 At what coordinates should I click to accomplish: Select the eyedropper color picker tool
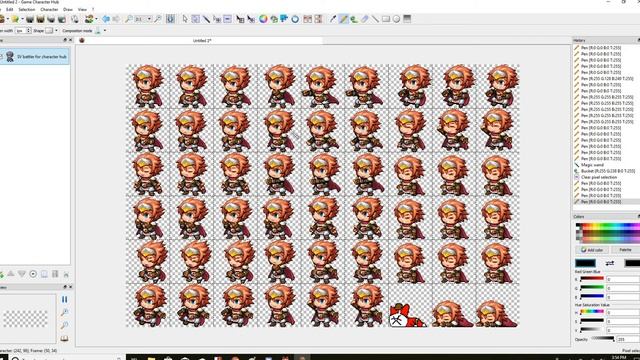coord(333,19)
